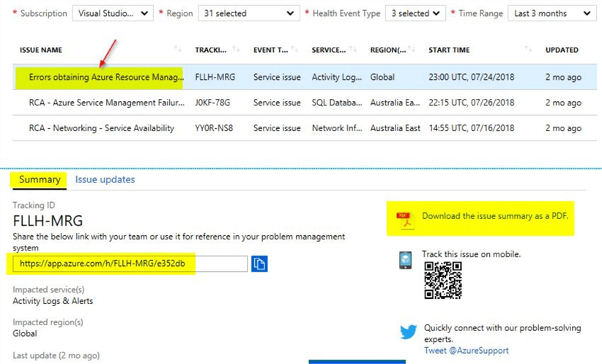
Task: Open the Health Event Type dropdown
Action: (417, 13)
